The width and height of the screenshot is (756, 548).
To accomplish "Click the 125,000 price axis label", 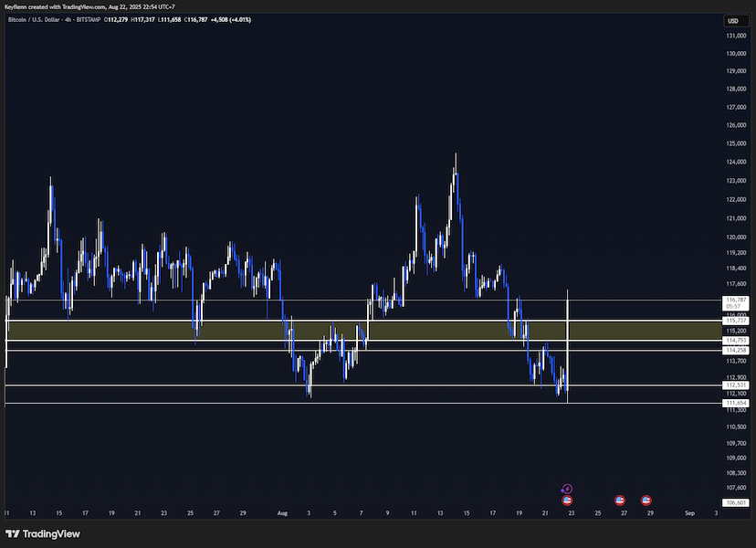I will [x=736, y=143].
